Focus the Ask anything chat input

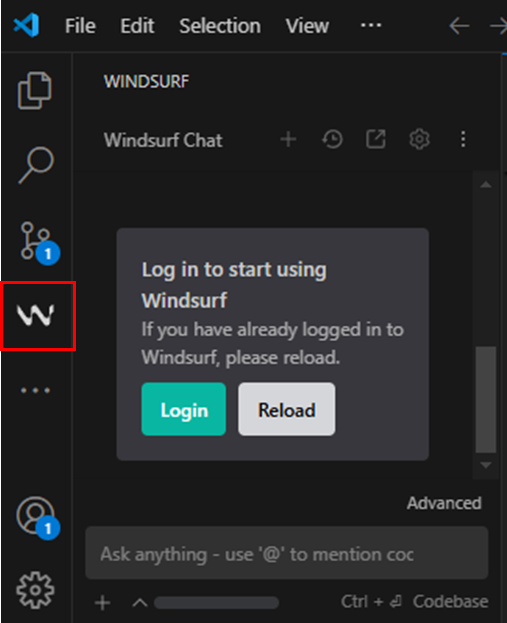click(286, 553)
